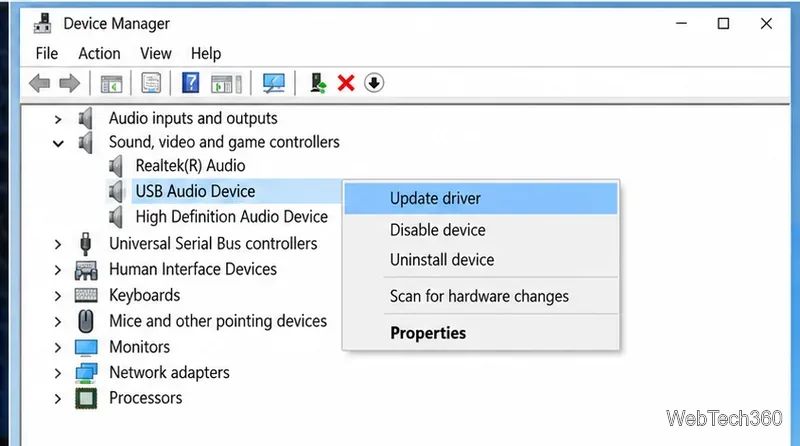Choose Update driver from context menu
This screenshot has height=446, width=800.
point(481,199)
